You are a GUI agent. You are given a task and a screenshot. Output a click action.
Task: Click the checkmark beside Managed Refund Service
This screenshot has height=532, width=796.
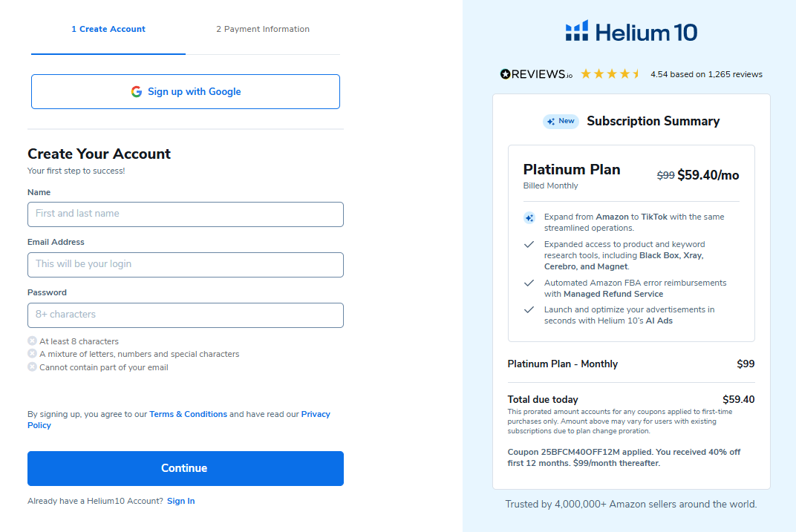(529, 283)
